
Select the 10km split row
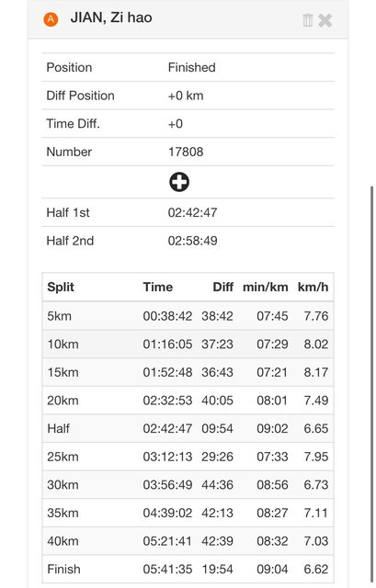[x=188, y=344]
